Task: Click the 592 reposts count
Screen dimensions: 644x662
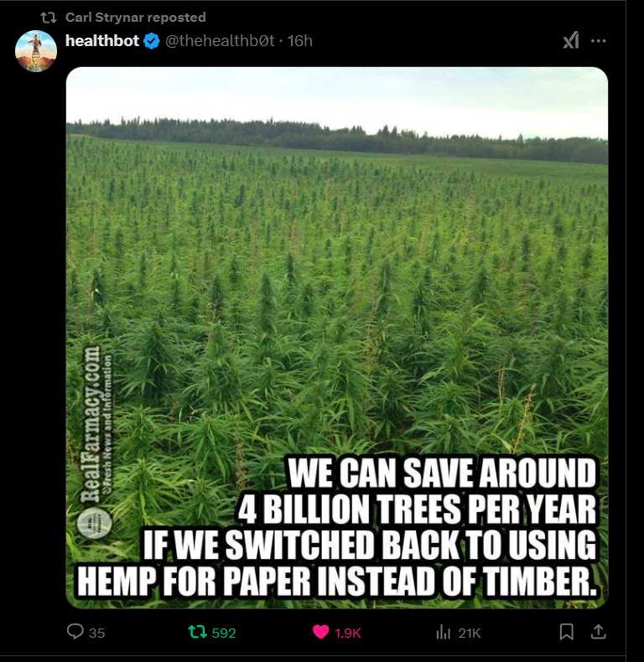Action: pos(224,633)
